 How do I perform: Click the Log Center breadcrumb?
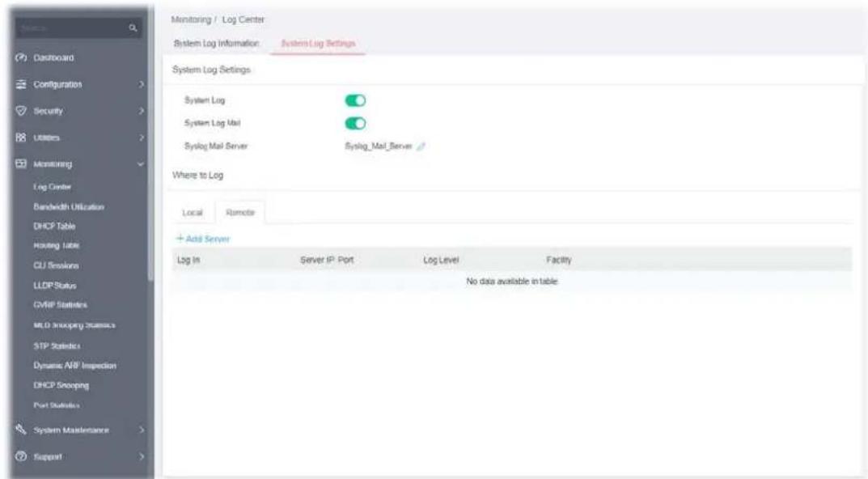[x=243, y=19]
